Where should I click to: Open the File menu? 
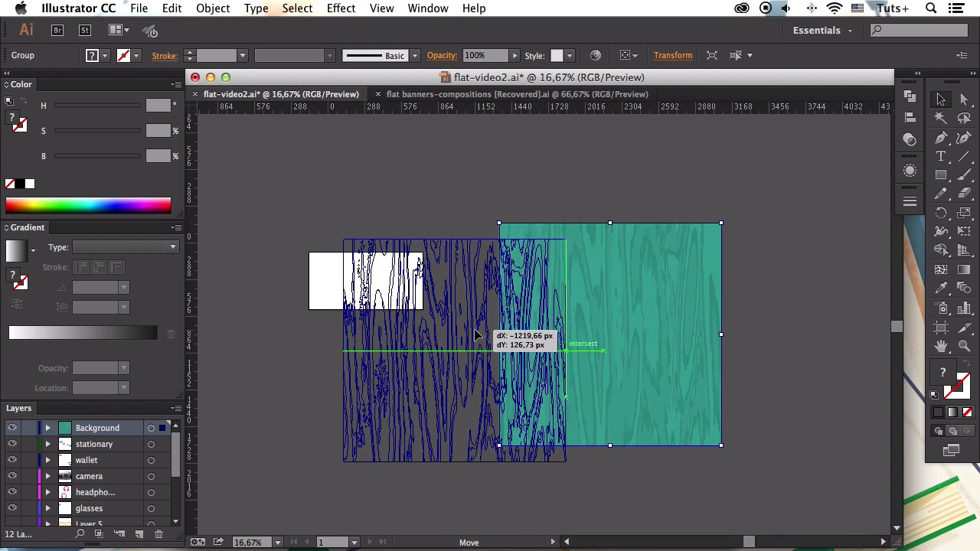click(x=139, y=8)
